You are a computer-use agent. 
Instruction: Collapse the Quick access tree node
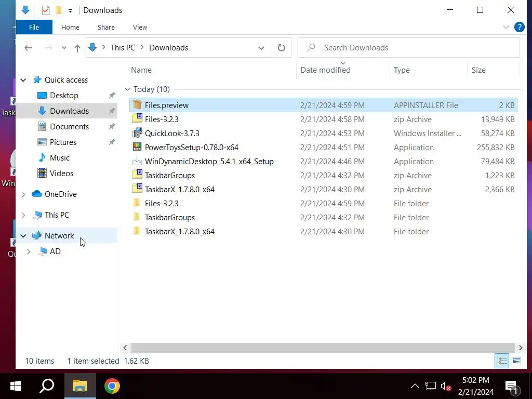23,80
